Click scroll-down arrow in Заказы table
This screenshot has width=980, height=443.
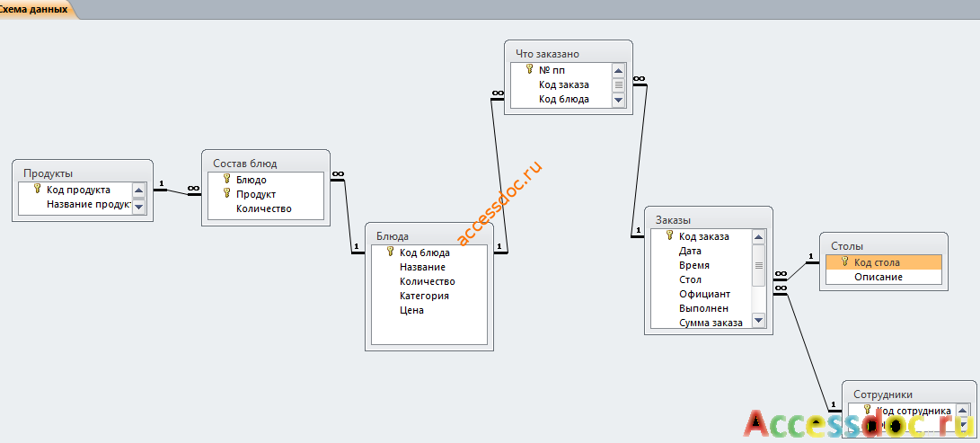click(x=758, y=321)
